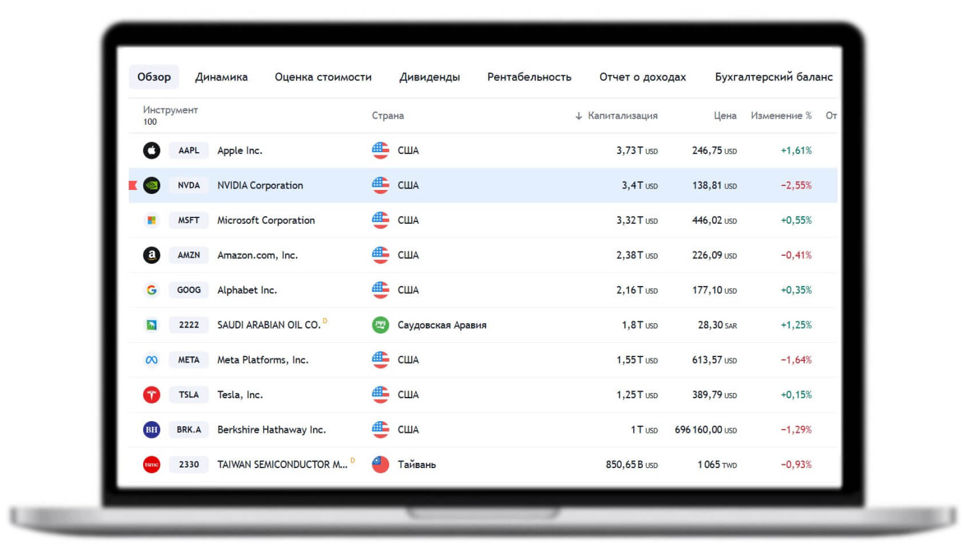Click the −2,55% change value
This screenshot has width=980, height=551.
point(796,185)
